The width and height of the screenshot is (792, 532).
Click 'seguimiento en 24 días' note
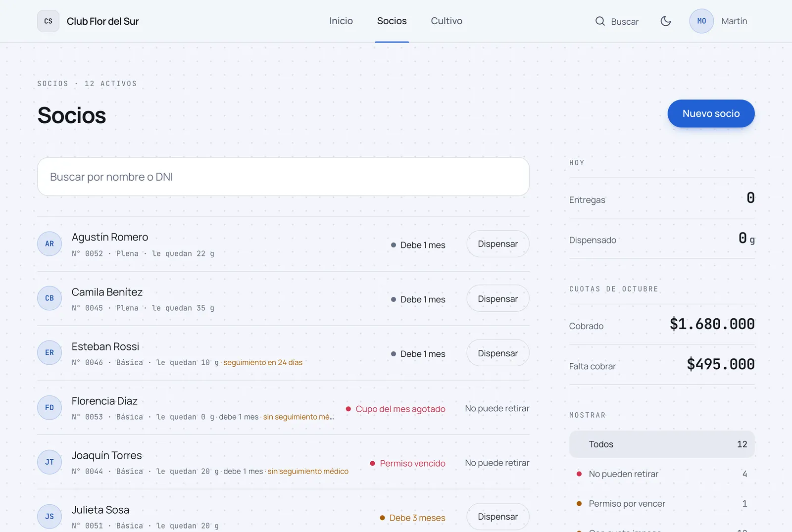(x=263, y=362)
